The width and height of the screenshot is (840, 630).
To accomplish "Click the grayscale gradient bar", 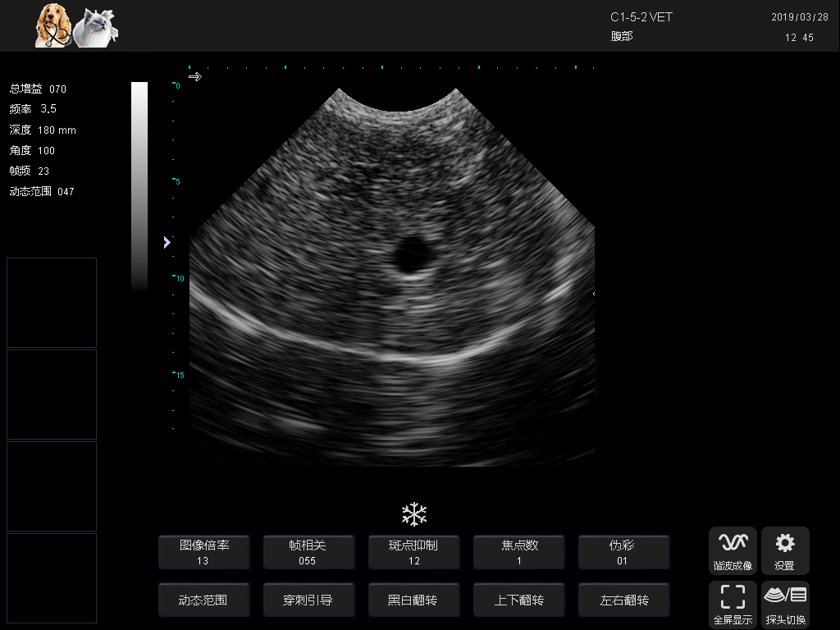I will point(139,185).
